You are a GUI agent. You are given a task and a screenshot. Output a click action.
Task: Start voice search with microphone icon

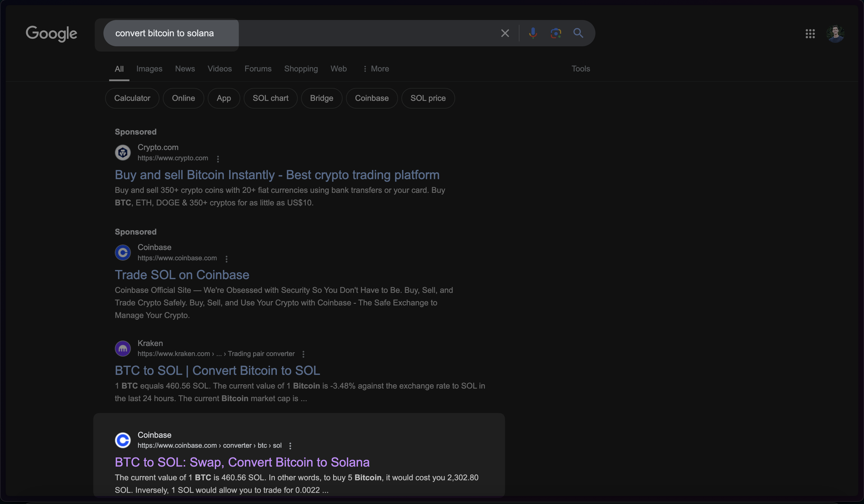pyautogui.click(x=533, y=33)
